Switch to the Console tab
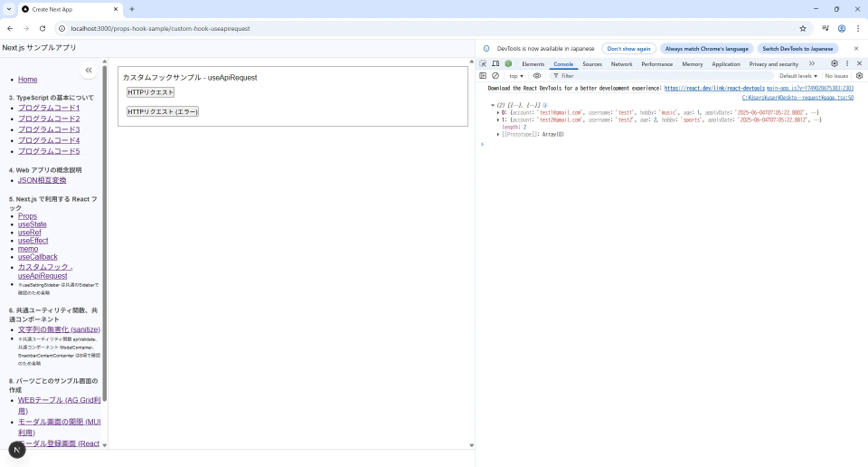 tap(563, 64)
